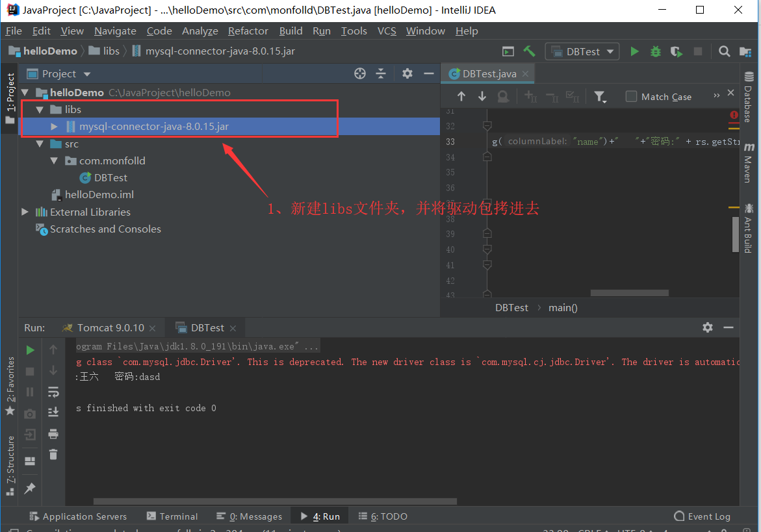The height and width of the screenshot is (532, 761).
Task: Select the DBTest class in tree
Action: pos(110,178)
